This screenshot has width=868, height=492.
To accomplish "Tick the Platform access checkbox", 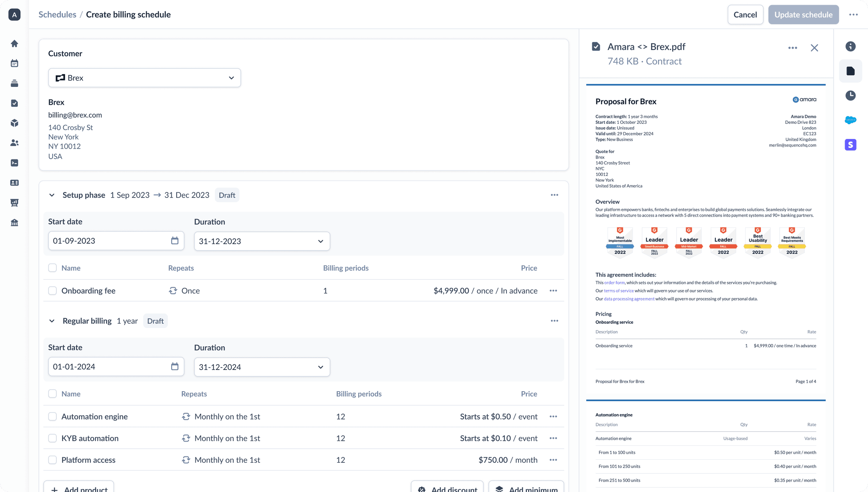I will [x=53, y=460].
